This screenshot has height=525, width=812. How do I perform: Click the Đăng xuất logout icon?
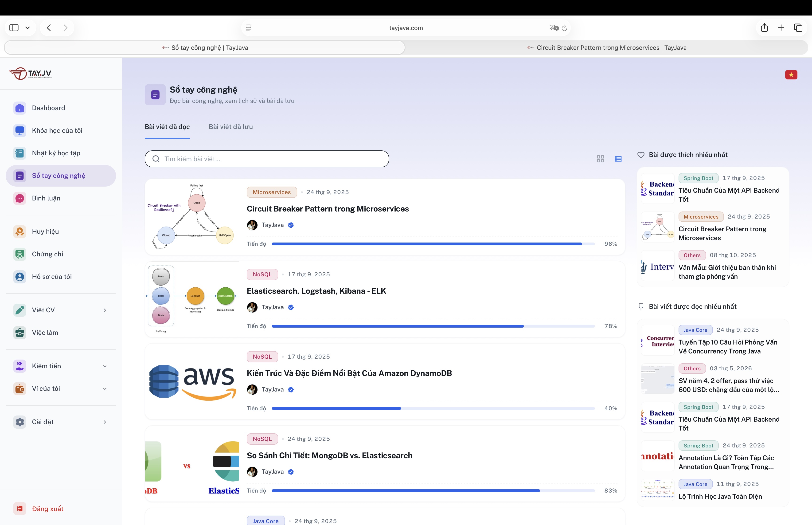(20, 509)
